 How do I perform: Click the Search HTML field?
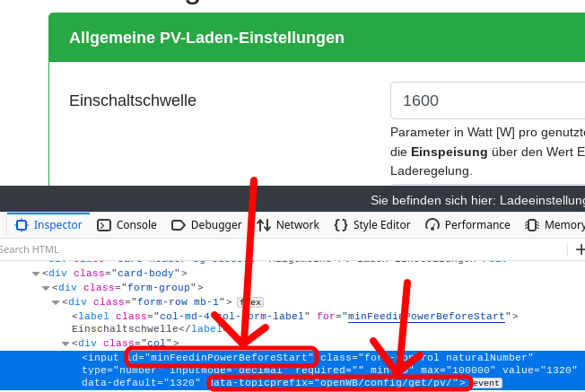point(284,249)
